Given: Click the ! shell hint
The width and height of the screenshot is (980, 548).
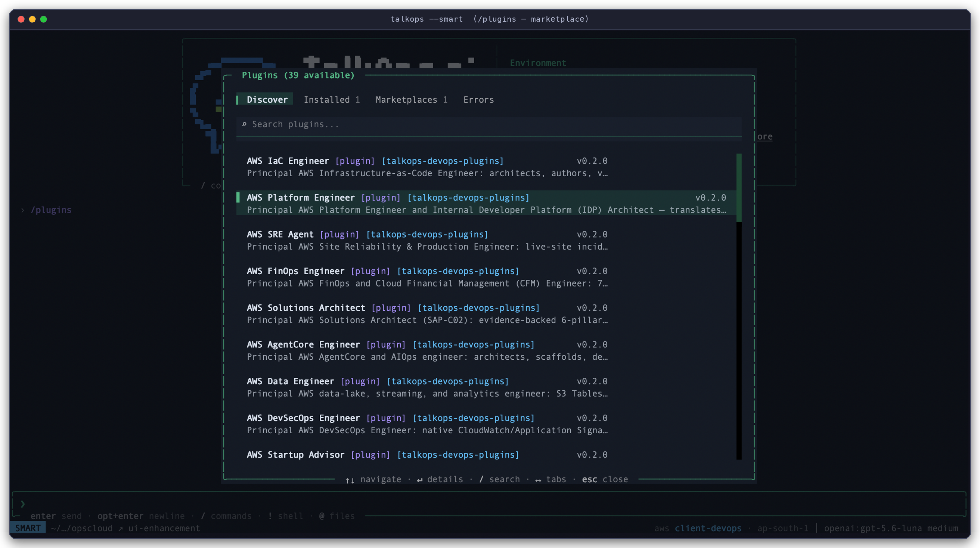Looking at the screenshot, I should click(x=285, y=516).
